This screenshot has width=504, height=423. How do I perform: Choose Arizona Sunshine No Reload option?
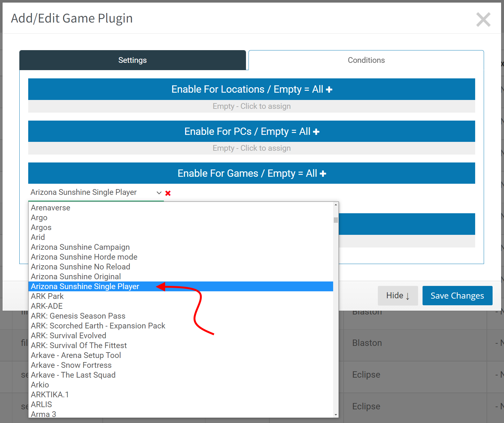pyautogui.click(x=181, y=267)
